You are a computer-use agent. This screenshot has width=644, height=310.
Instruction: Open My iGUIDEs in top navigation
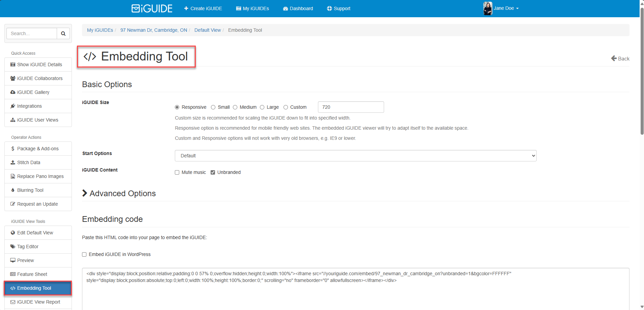[252, 8]
